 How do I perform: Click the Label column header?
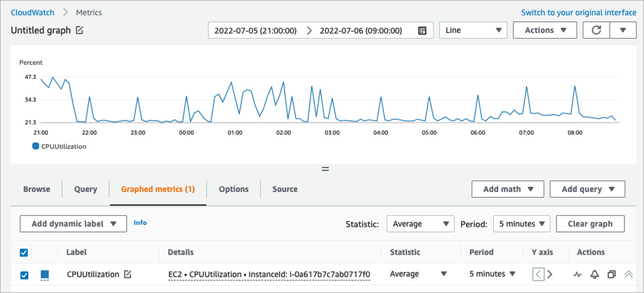click(x=77, y=252)
